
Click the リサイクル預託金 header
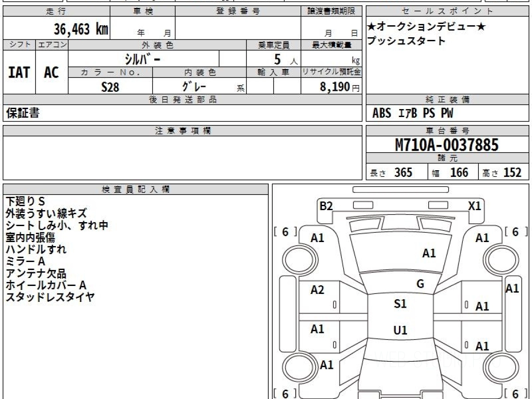(x=331, y=72)
